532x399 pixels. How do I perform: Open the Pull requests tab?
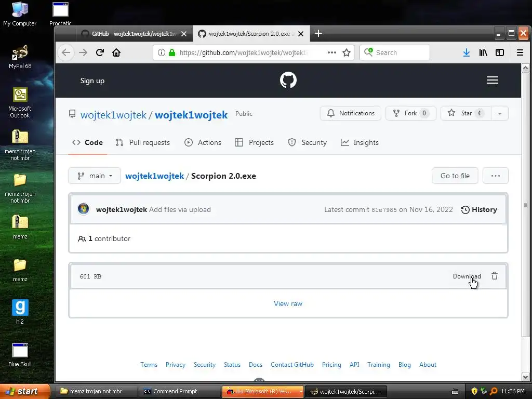143,142
